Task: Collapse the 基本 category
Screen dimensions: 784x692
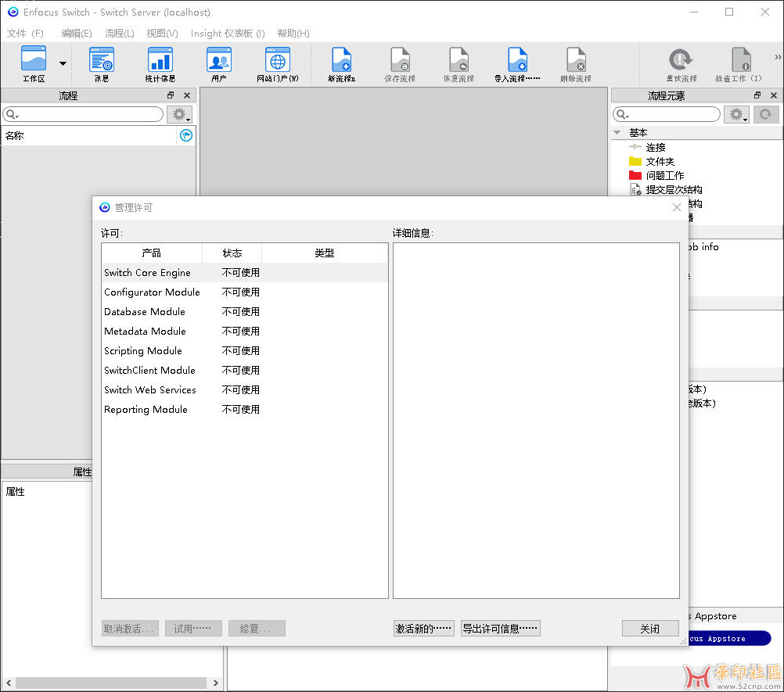Action: tap(617, 132)
